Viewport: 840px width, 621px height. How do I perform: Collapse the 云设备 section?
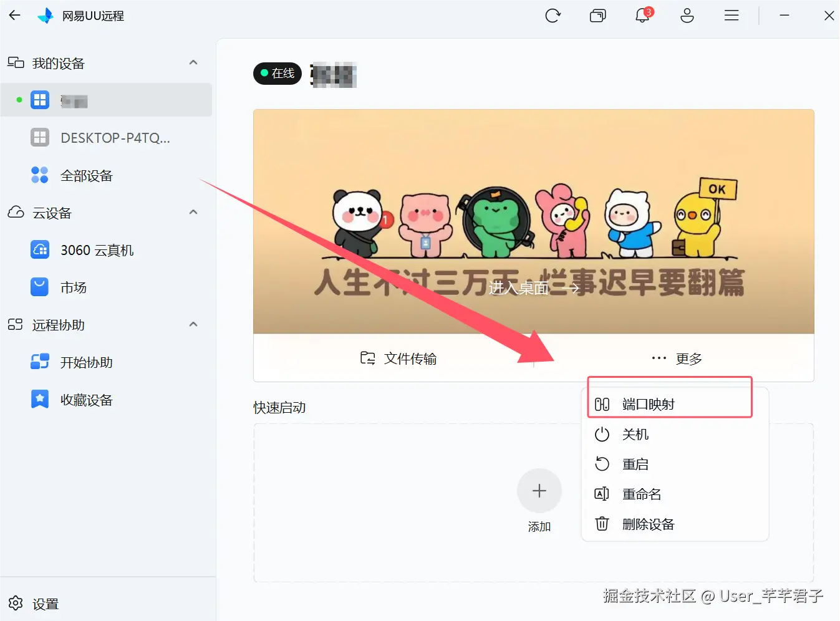[193, 212]
